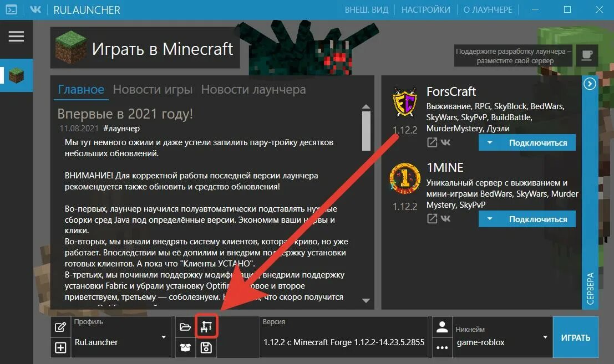Switch to the Новости игры tab
The image size is (614, 364).
pyautogui.click(x=153, y=90)
